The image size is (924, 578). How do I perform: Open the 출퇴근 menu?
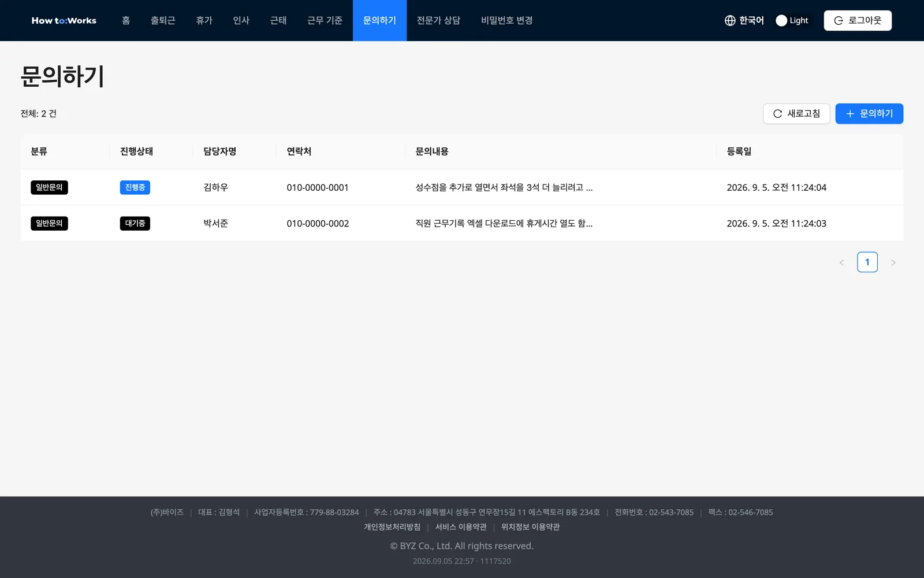pyautogui.click(x=163, y=20)
